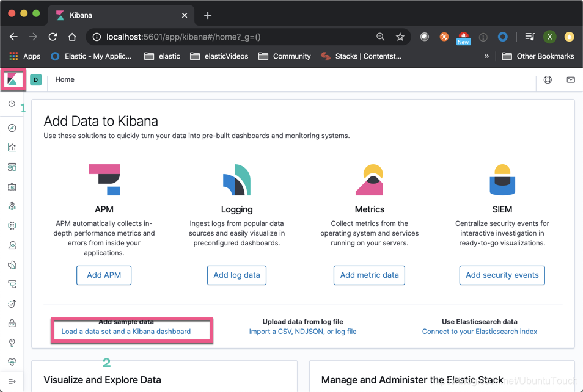
Task: Click the extension with New badge
Action: pos(463,37)
